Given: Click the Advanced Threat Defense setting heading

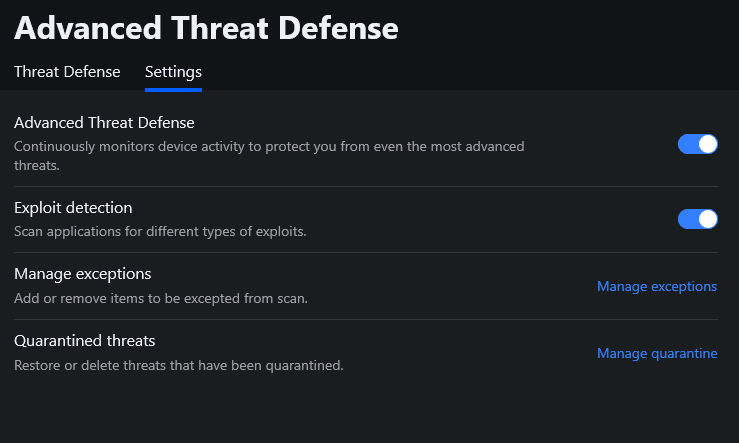Looking at the screenshot, I should pyautogui.click(x=104, y=123).
